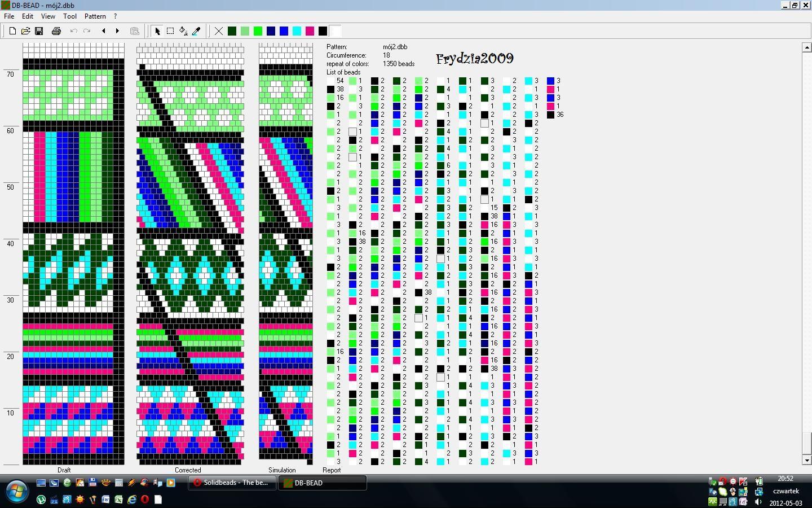Click the Simulation view label
Image resolution: width=812 pixels, height=508 pixels.
coord(282,470)
